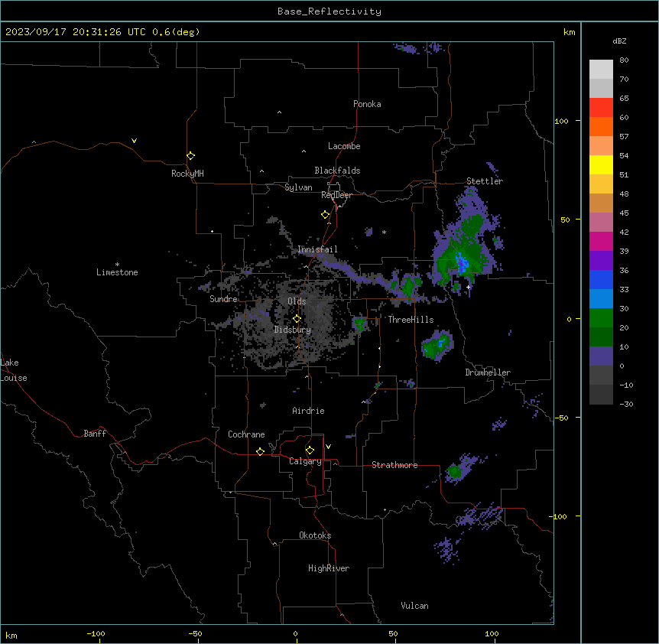Click the Banff label
Image resolution: width=659 pixels, height=644 pixels.
pyautogui.click(x=95, y=434)
